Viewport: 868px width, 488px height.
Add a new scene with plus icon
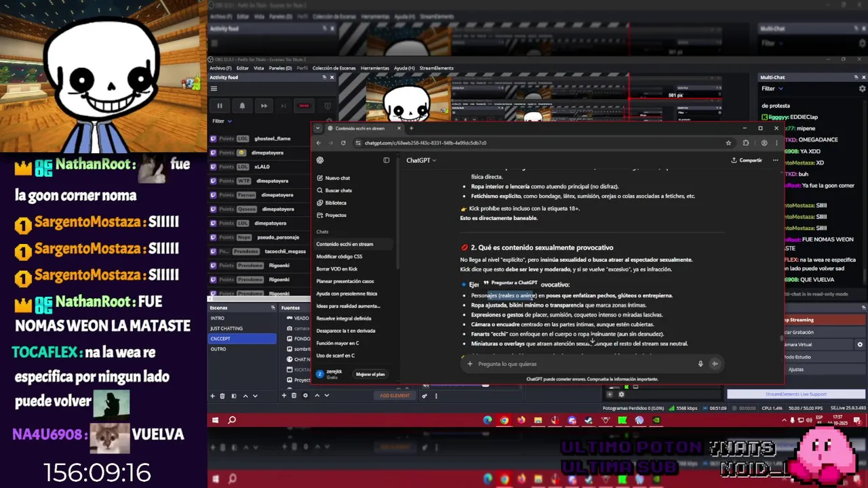tap(212, 396)
